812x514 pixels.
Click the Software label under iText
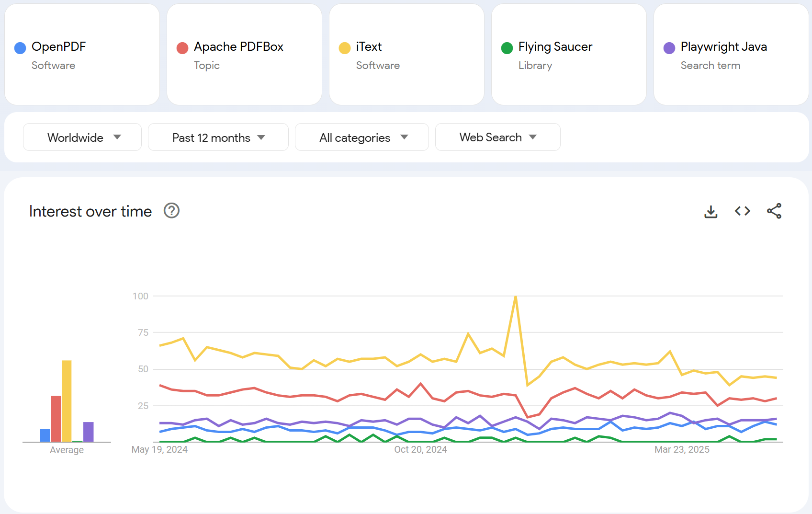coord(378,66)
